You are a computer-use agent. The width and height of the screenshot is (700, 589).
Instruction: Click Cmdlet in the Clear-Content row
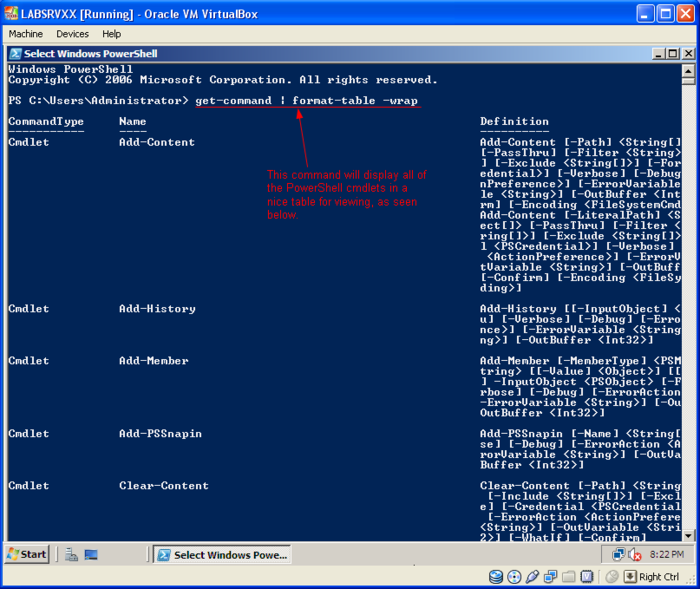tap(29, 486)
